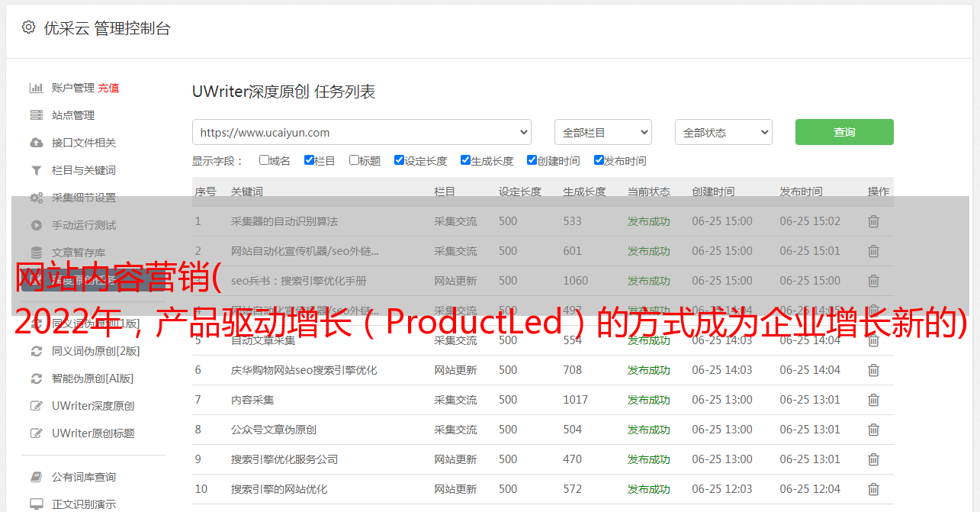Expand the 全部栏目 dropdown
The image size is (980, 512).
tap(602, 132)
